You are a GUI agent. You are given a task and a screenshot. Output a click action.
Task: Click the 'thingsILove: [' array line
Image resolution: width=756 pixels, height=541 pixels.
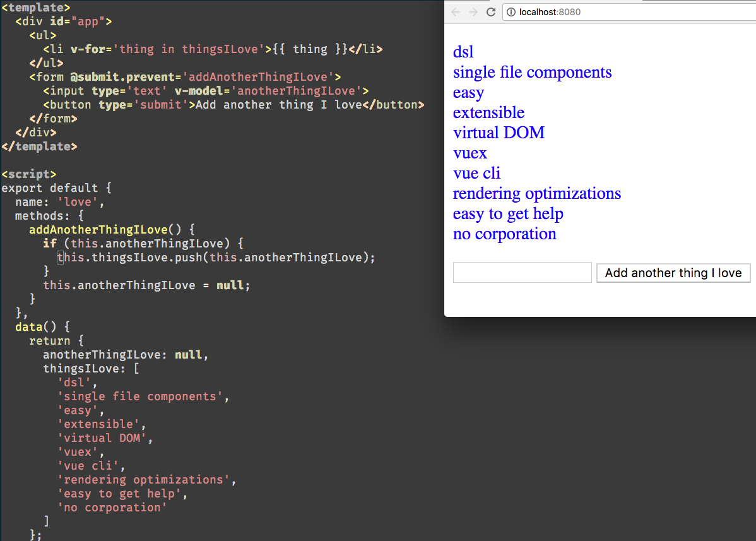point(91,369)
